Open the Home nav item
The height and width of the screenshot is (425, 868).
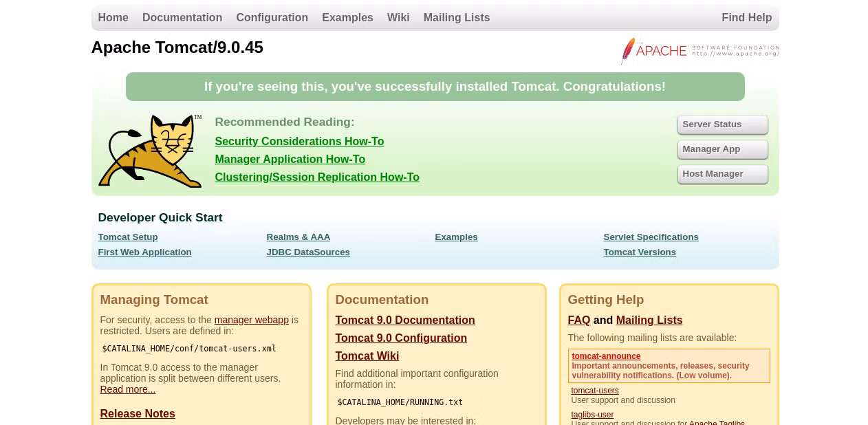tap(113, 18)
